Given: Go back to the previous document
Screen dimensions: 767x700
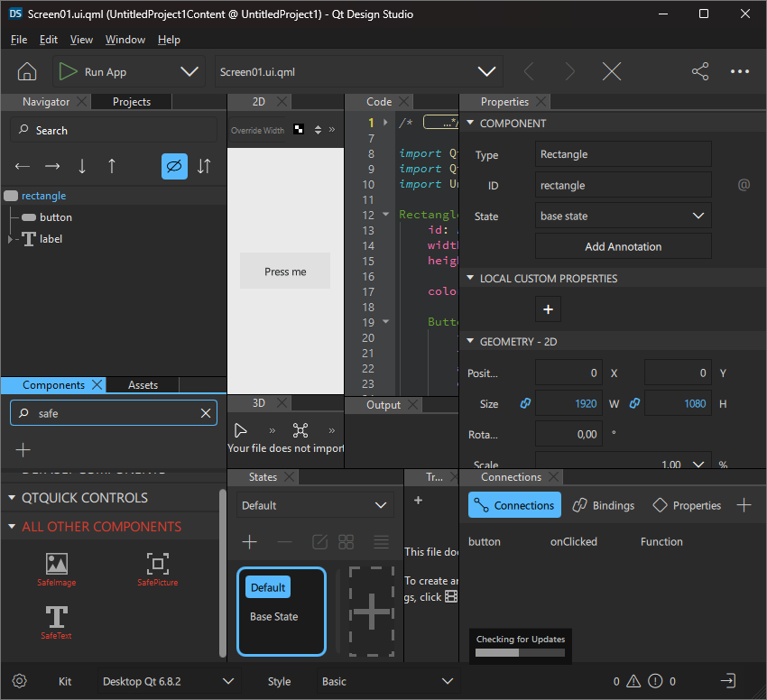Looking at the screenshot, I should pyautogui.click(x=530, y=72).
